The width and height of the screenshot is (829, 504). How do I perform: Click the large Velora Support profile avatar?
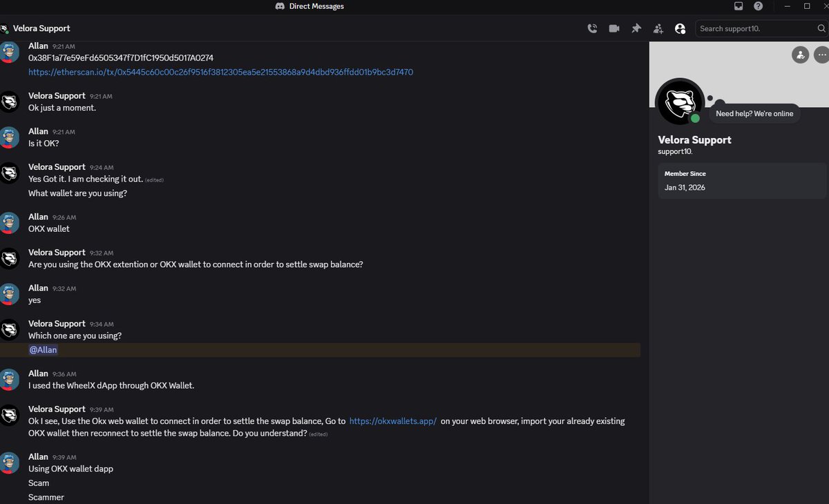680,103
